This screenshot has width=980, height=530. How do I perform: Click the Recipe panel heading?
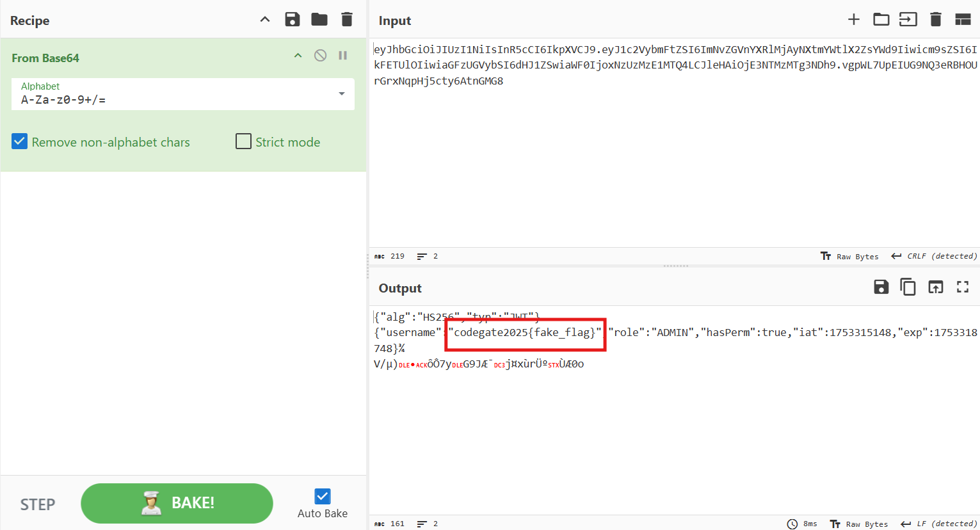click(29, 20)
